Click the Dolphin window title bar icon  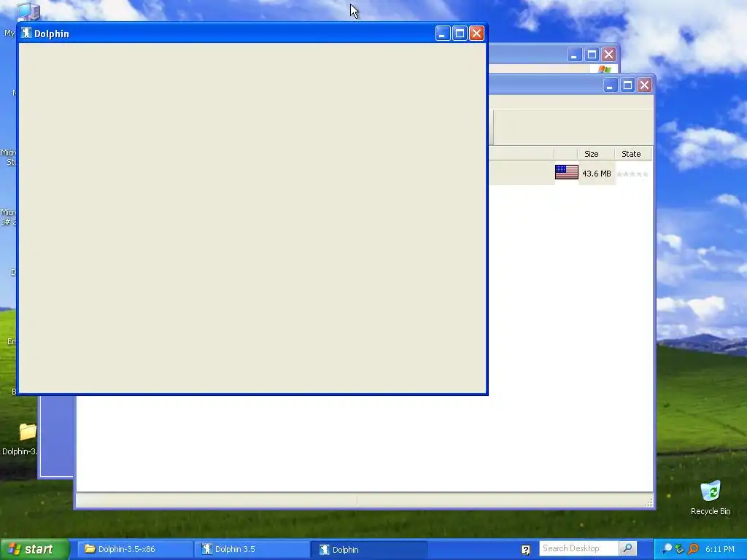pos(27,33)
